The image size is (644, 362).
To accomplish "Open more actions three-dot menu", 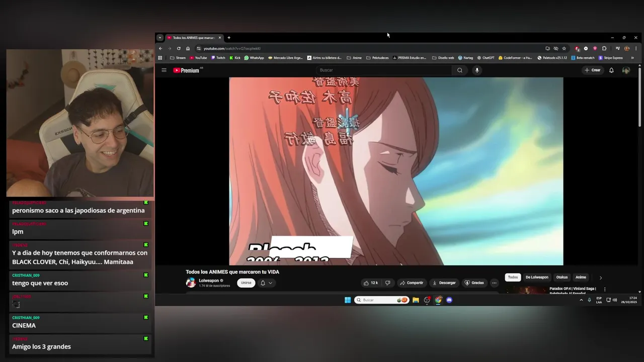I will click(x=494, y=283).
